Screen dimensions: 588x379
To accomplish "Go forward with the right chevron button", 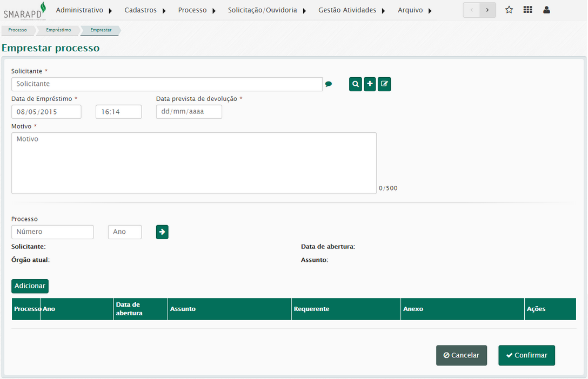I will [487, 10].
